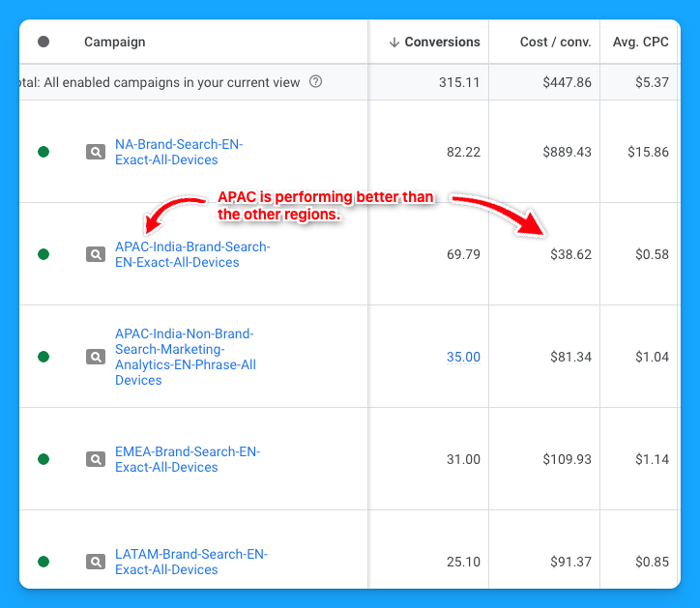The image size is (700, 608).
Task: Select total average CPC $5.37
Action: coord(653,82)
